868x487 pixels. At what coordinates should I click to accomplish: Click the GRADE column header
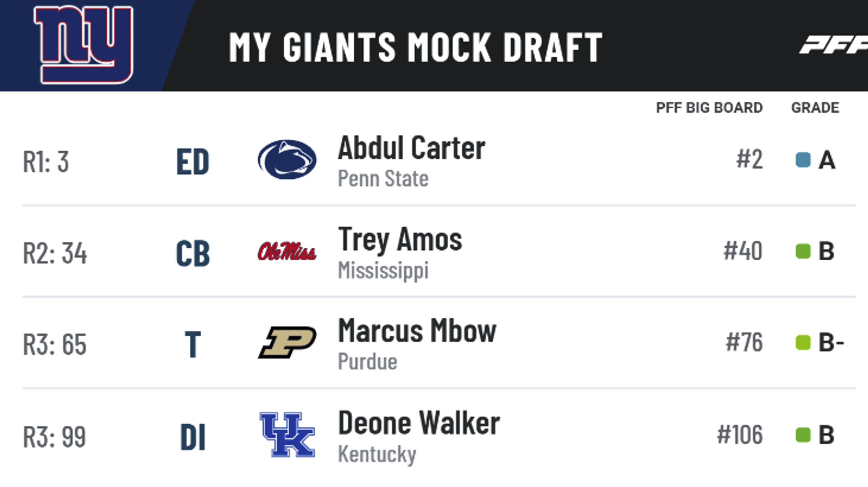point(815,108)
